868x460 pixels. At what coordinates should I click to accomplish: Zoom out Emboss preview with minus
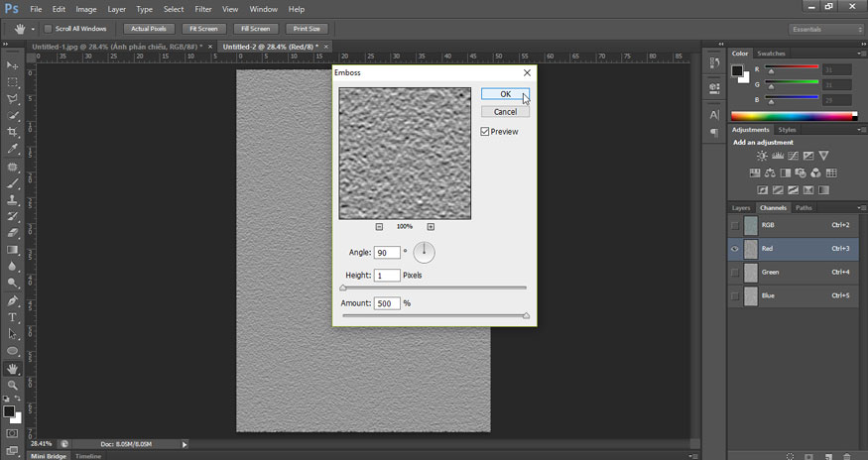tap(379, 226)
